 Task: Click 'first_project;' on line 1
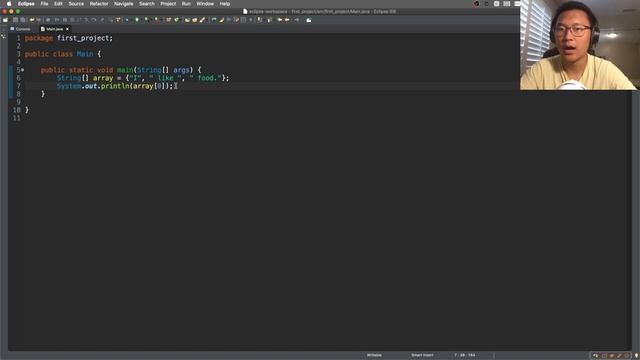(85, 38)
